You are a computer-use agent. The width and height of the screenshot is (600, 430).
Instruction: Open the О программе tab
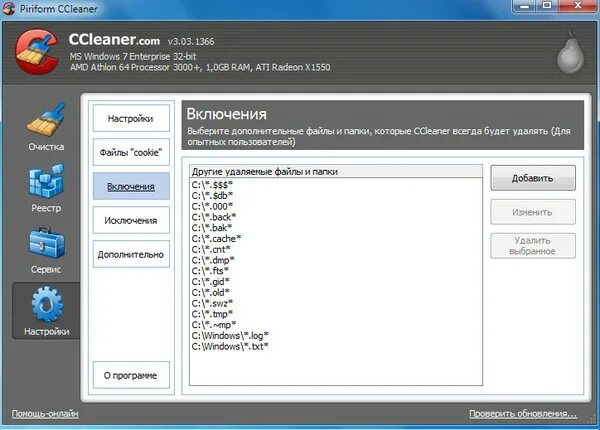point(131,375)
